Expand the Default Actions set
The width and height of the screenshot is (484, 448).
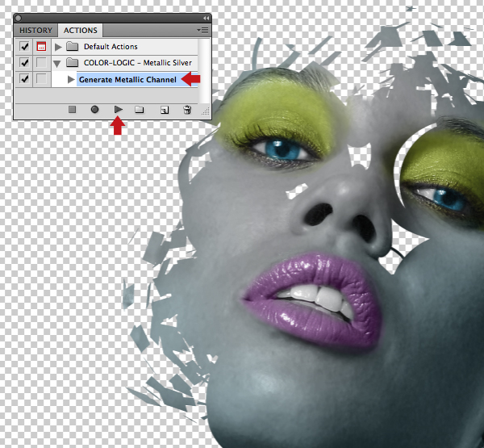coord(58,47)
